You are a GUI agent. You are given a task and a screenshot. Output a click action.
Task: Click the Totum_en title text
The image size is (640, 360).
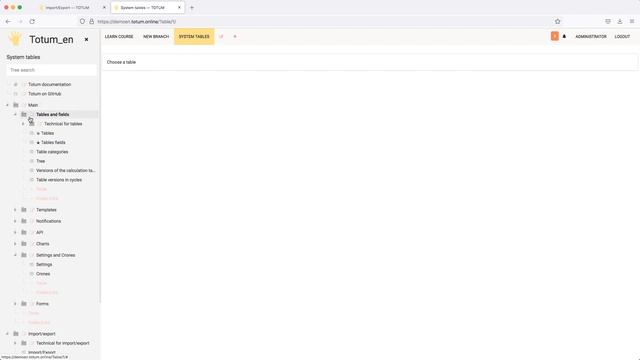tap(51, 40)
